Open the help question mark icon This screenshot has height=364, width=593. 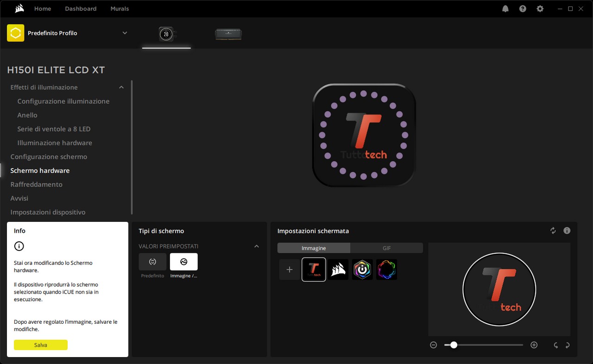pyautogui.click(x=523, y=9)
